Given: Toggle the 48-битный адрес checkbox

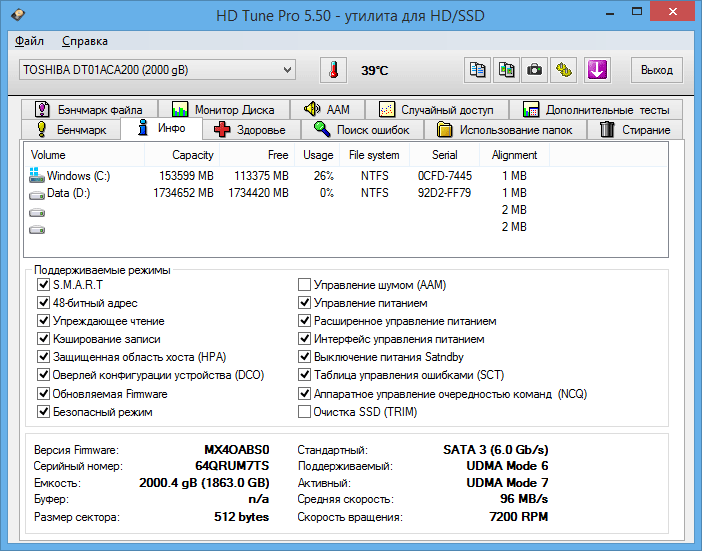Looking at the screenshot, I should click(x=43, y=303).
